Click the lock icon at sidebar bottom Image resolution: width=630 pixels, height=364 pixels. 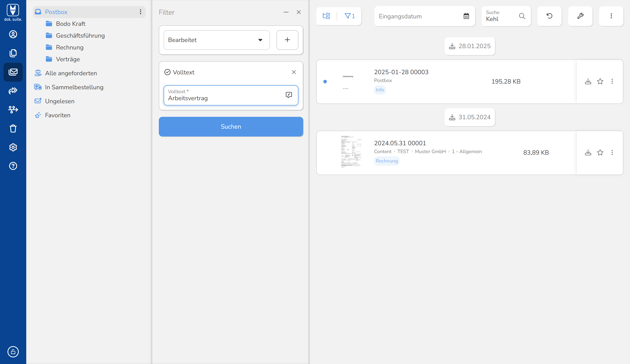(13, 352)
